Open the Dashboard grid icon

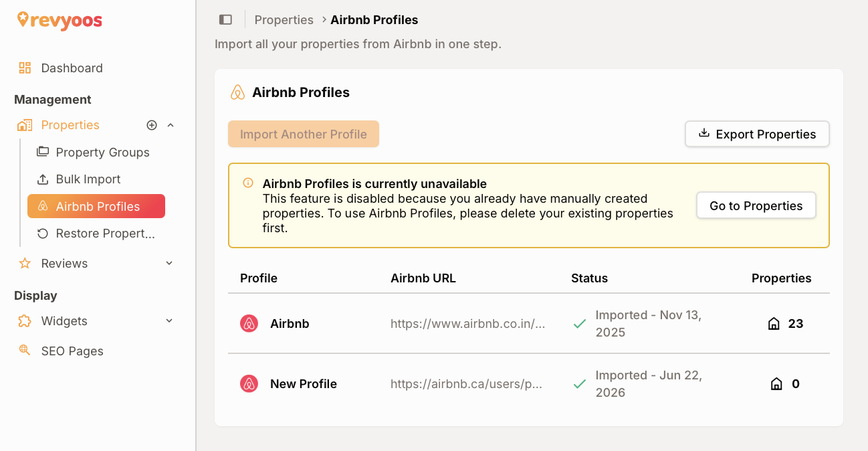(25, 68)
